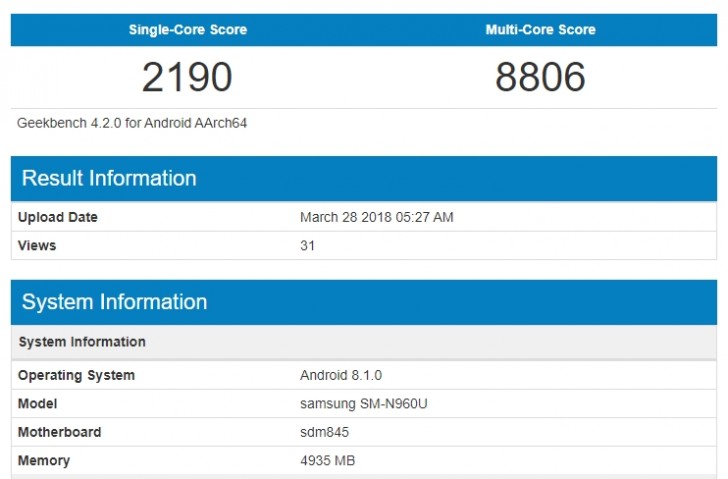This screenshot has height=479, width=728.
Task: Click the blue System Information section header
Action: (x=114, y=302)
